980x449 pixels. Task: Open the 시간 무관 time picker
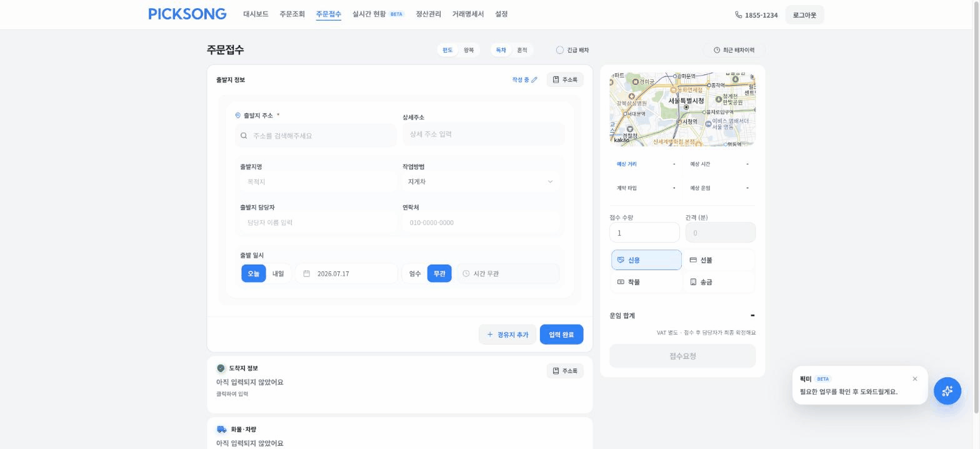(507, 273)
